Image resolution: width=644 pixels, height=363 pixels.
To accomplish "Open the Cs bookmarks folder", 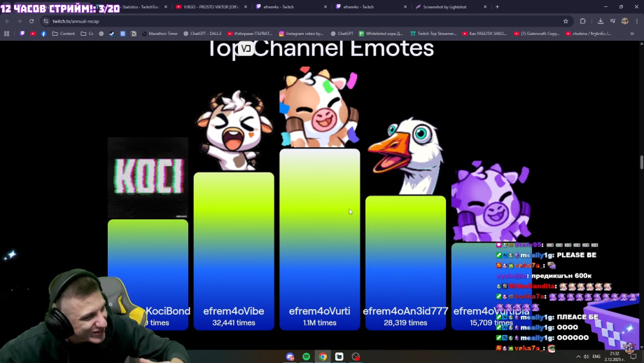I will (x=87, y=34).
